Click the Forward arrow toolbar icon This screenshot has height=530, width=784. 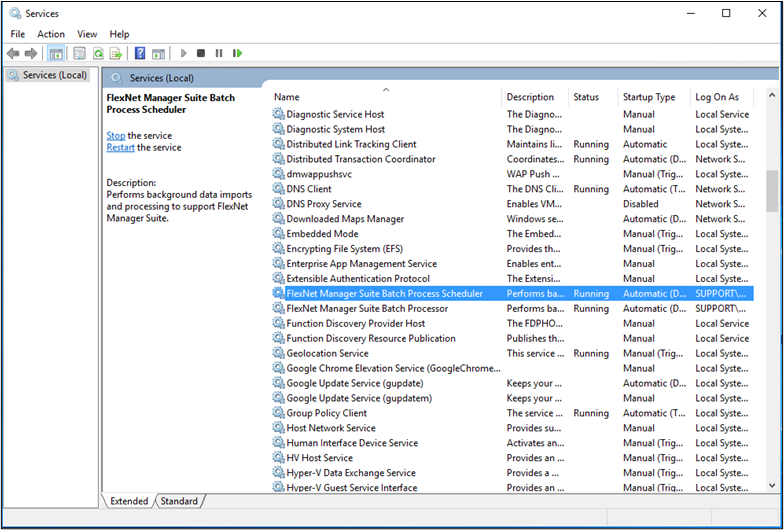[31, 53]
